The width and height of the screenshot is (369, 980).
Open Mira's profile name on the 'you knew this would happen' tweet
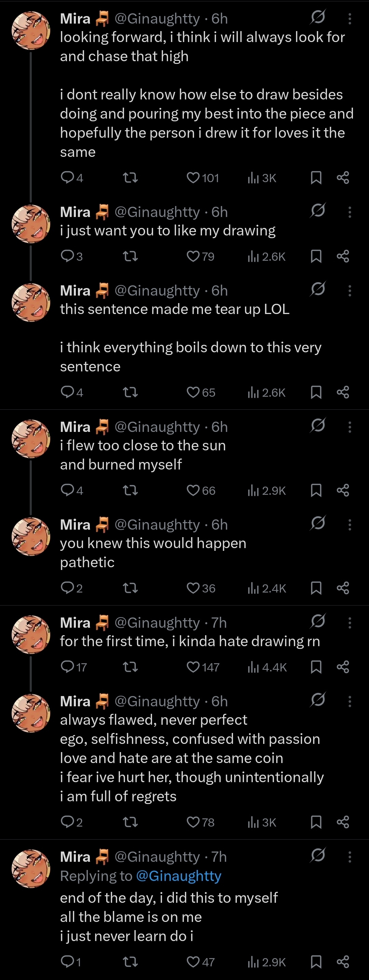(x=75, y=525)
